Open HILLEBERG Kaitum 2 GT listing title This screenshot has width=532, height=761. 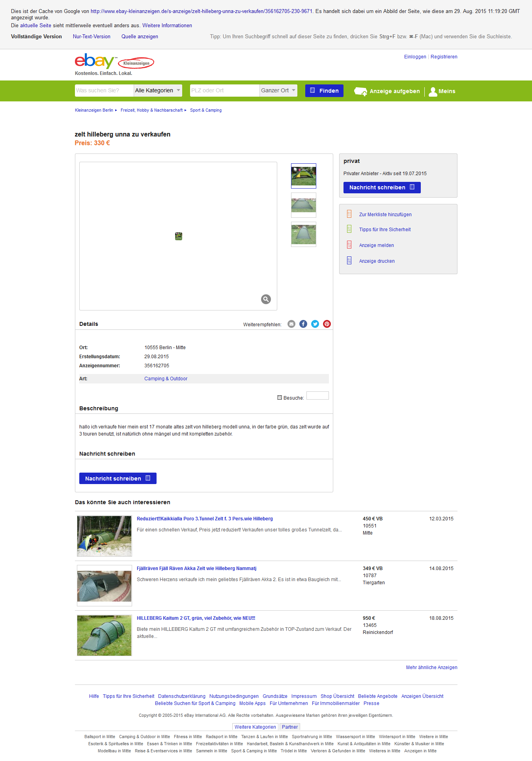[196, 618]
